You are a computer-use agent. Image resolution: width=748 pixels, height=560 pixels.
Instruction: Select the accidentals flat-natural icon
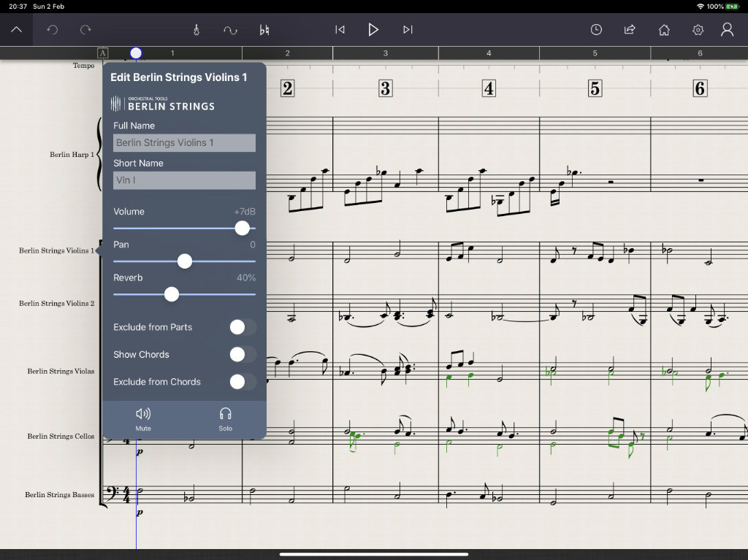point(264,30)
